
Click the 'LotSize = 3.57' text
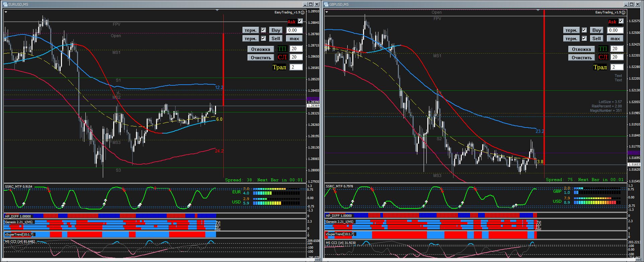[x=610, y=102]
